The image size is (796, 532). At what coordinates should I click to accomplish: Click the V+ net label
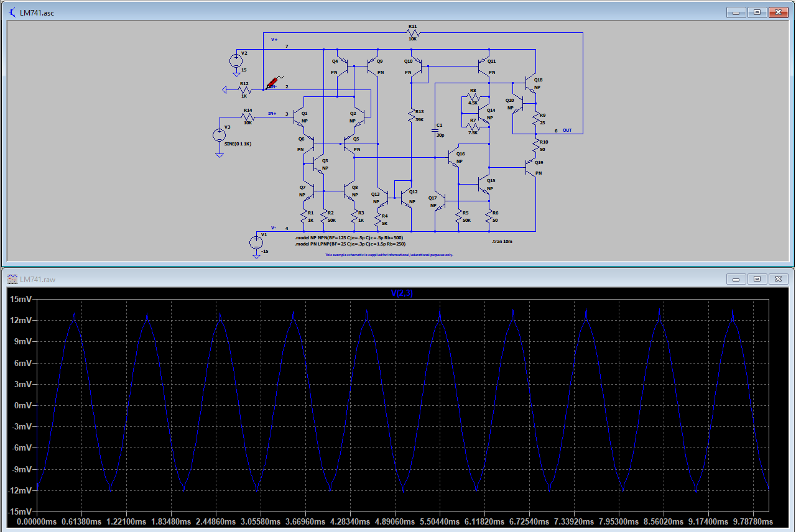pyautogui.click(x=274, y=39)
